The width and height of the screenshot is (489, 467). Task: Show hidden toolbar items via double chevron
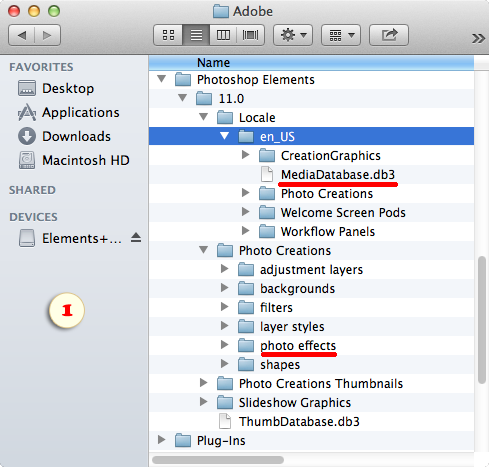coord(478,38)
